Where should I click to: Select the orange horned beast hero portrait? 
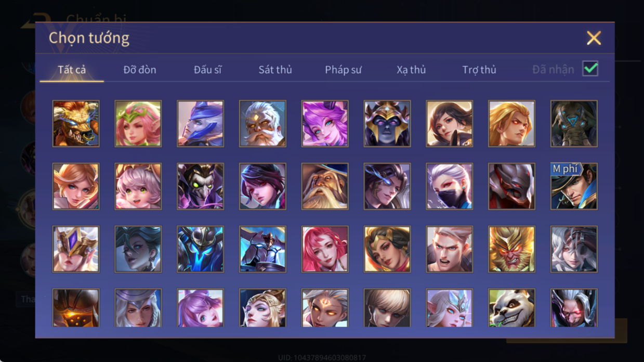click(x=76, y=124)
